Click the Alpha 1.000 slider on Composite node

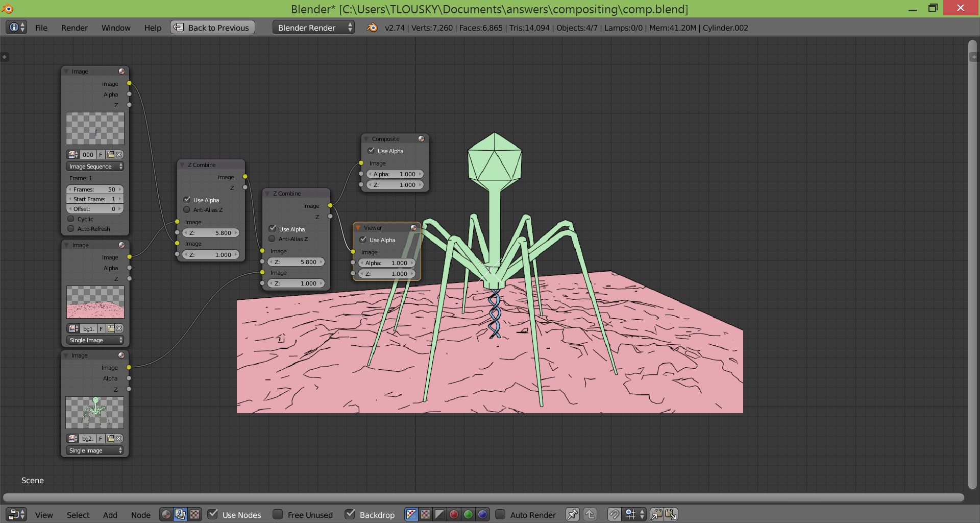(x=395, y=174)
